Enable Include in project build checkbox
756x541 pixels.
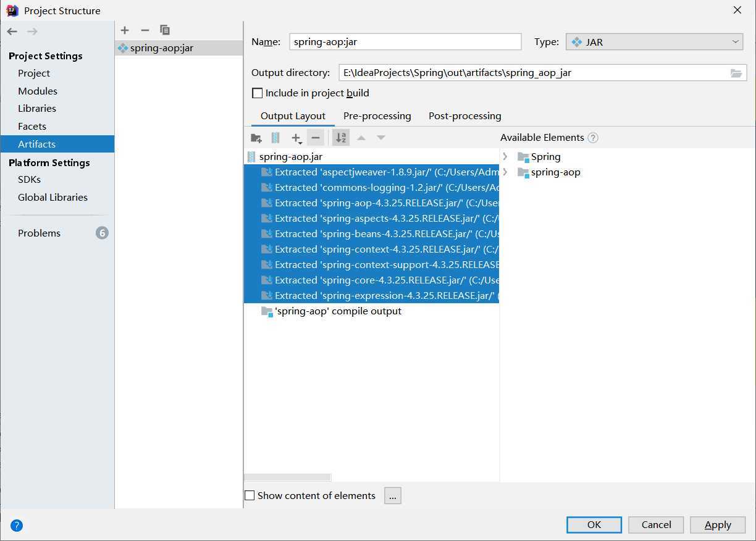[258, 93]
